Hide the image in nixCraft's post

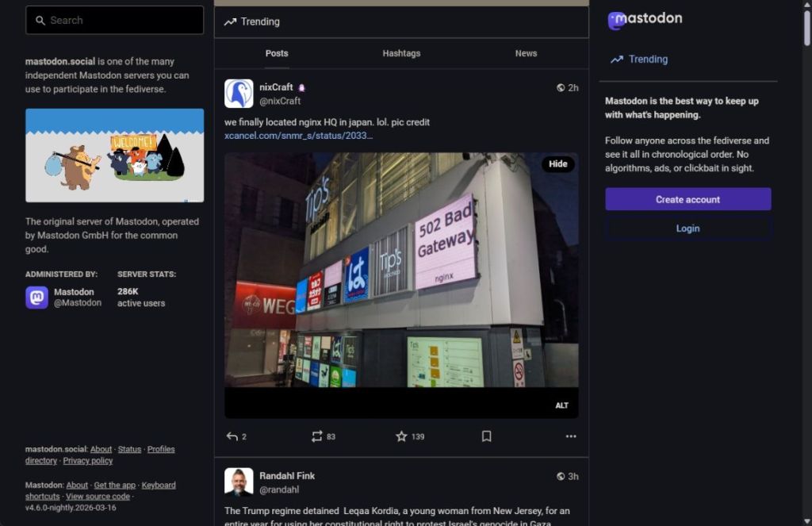click(558, 164)
